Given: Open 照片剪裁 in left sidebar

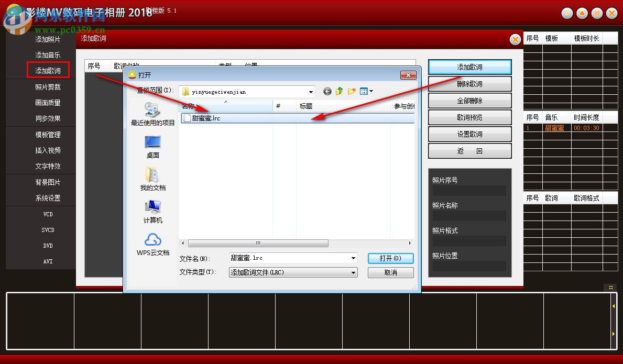Looking at the screenshot, I should coord(48,87).
